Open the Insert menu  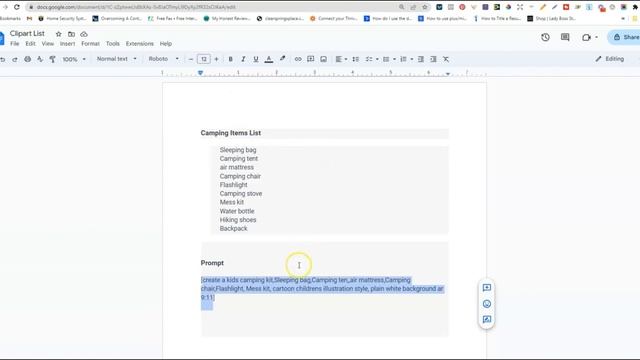coord(67,44)
